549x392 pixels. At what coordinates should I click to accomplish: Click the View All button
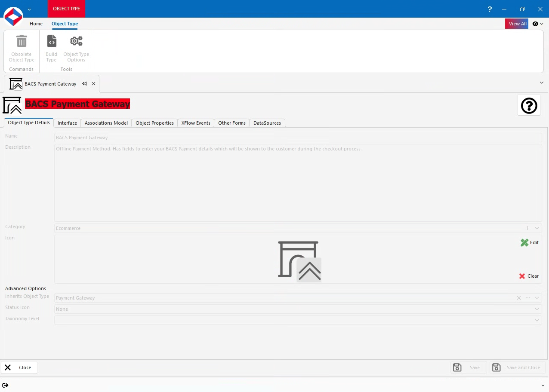(x=516, y=24)
